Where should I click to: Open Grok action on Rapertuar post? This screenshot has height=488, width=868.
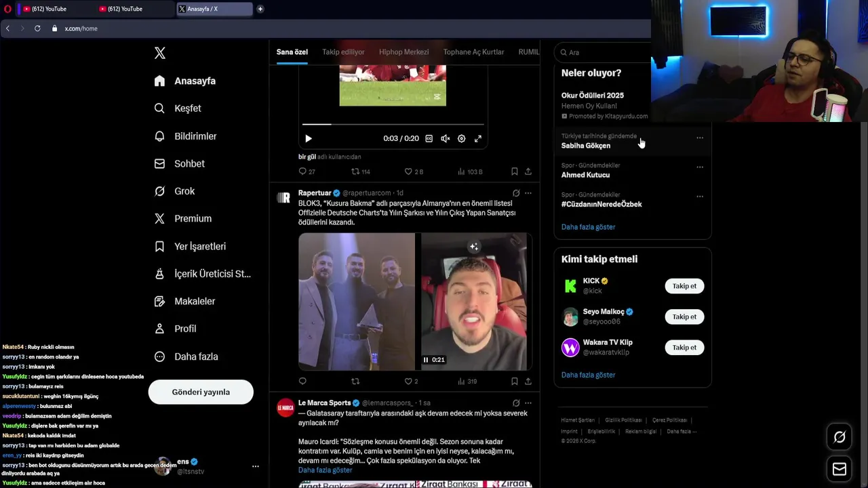pyautogui.click(x=516, y=193)
